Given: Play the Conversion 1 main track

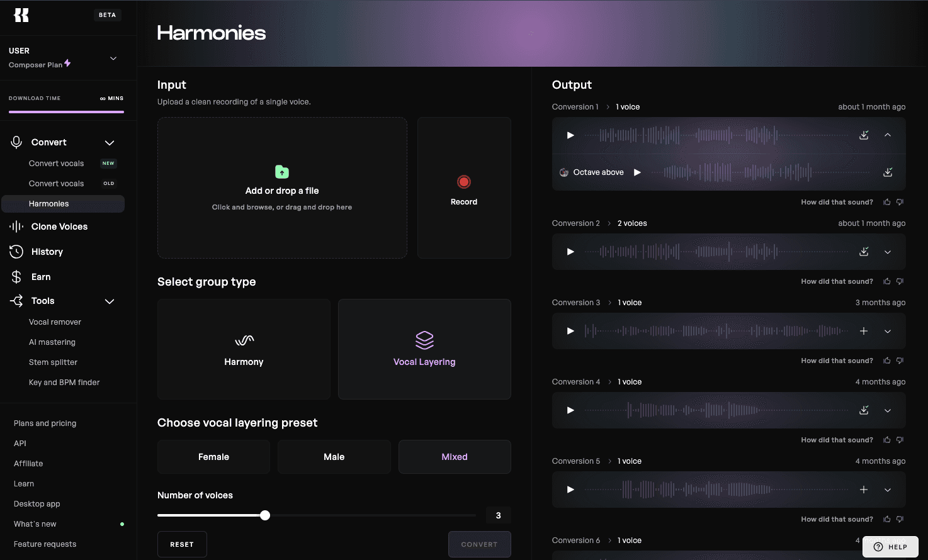Looking at the screenshot, I should (x=570, y=135).
